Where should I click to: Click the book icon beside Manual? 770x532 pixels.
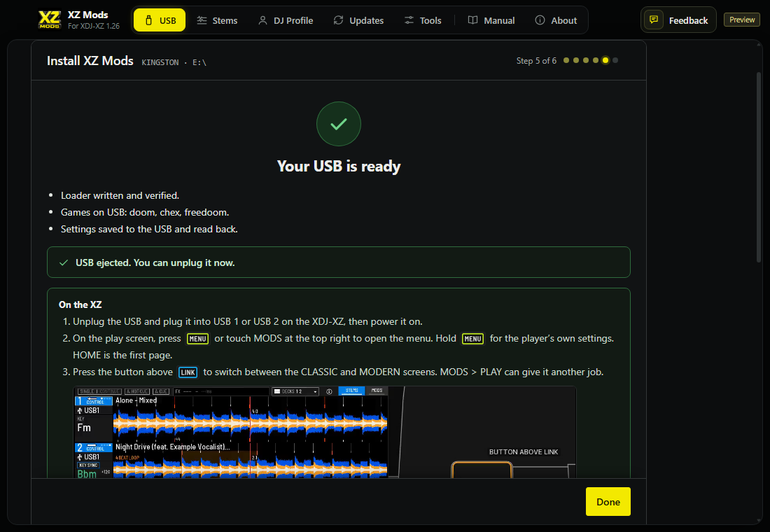pos(473,20)
